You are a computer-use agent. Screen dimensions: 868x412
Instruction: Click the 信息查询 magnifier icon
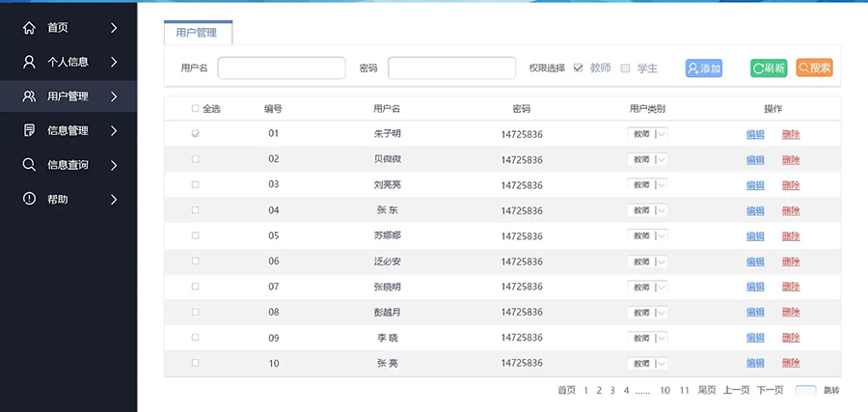coord(29,165)
